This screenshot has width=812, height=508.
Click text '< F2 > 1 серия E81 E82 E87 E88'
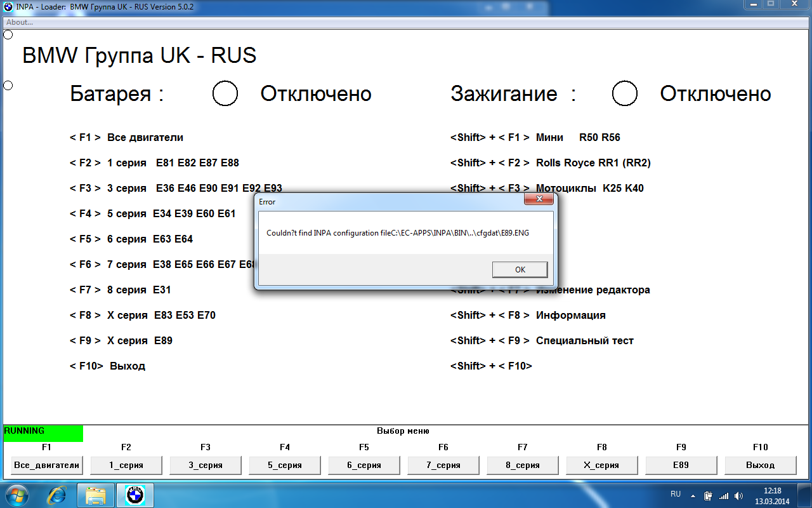point(154,163)
